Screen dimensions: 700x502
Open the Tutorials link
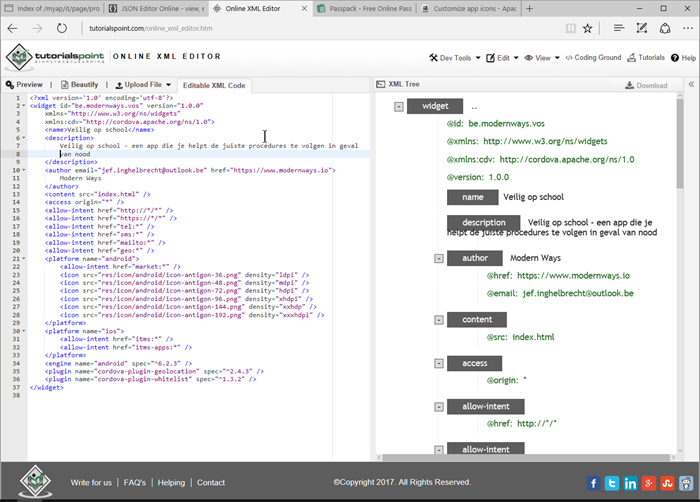pos(646,58)
